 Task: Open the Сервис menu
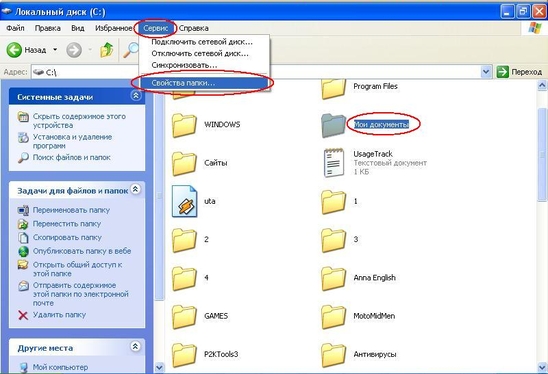156,28
